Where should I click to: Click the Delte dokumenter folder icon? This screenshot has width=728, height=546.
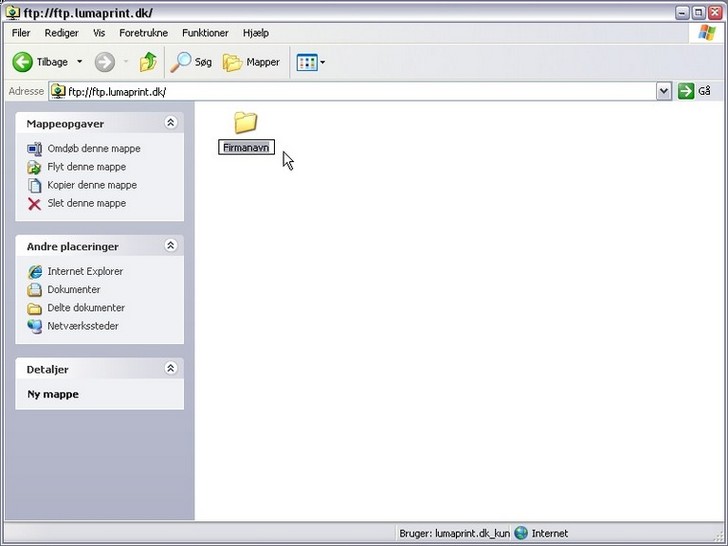point(34,308)
